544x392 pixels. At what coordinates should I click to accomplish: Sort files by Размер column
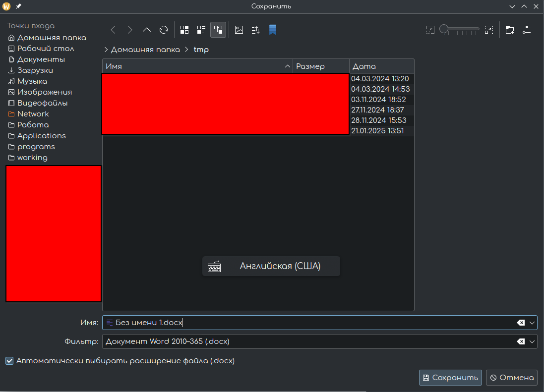[321, 66]
